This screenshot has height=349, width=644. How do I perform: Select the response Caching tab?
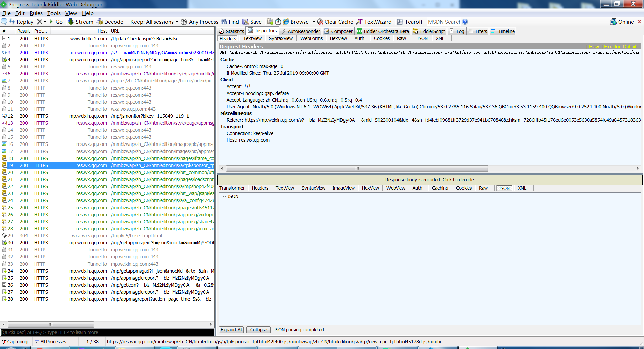pyautogui.click(x=440, y=188)
